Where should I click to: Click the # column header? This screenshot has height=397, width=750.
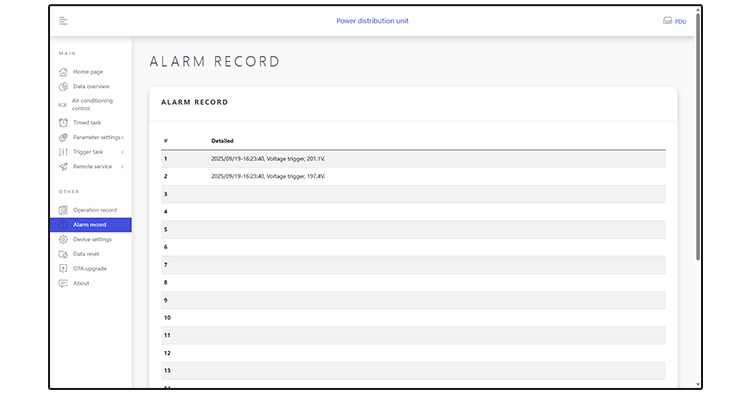coord(165,141)
